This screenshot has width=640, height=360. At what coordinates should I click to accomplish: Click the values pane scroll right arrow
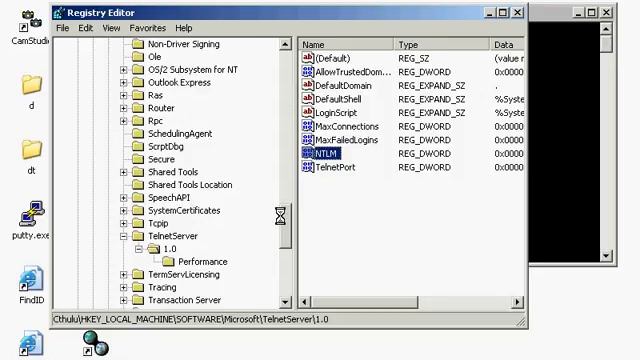pos(517,302)
